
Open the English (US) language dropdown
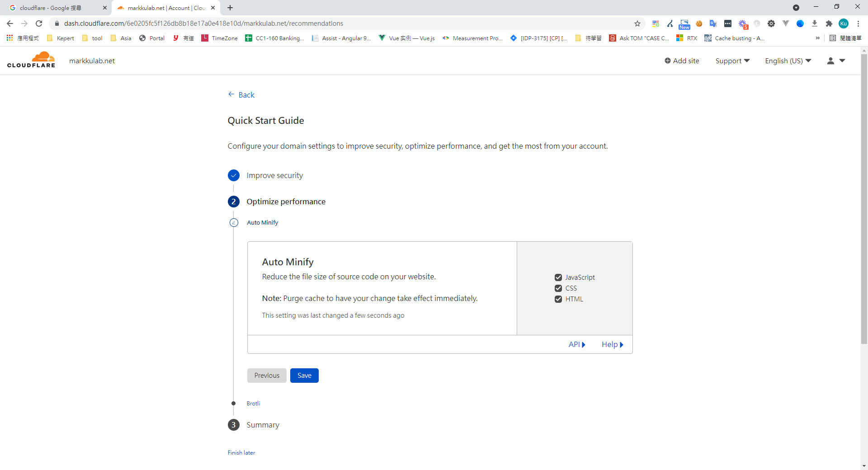(x=788, y=61)
